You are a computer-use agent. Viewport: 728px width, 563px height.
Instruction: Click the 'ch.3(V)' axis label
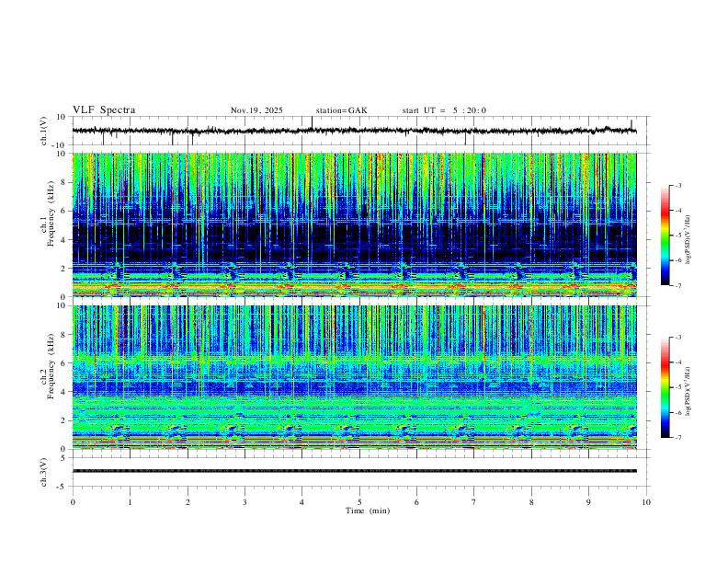click(44, 472)
